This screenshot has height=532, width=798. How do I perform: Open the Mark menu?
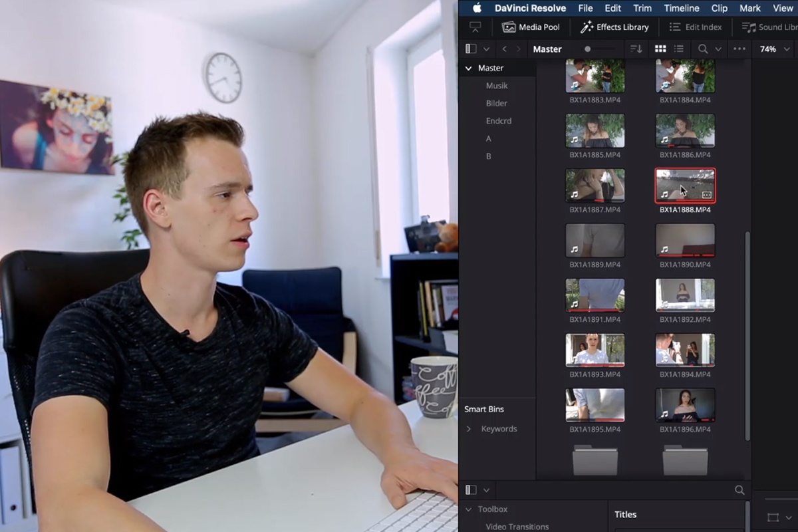point(750,8)
